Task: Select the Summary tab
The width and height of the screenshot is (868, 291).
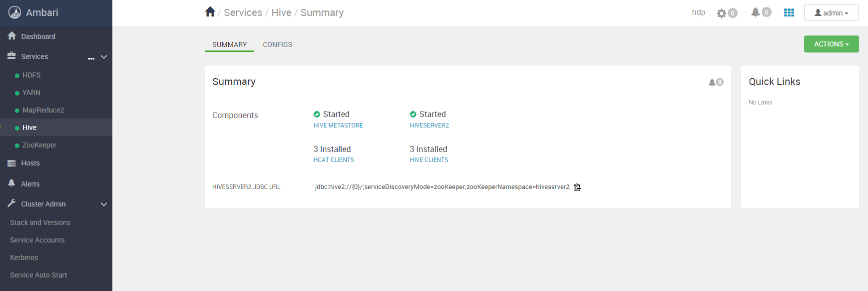Action: [x=230, y=44]
